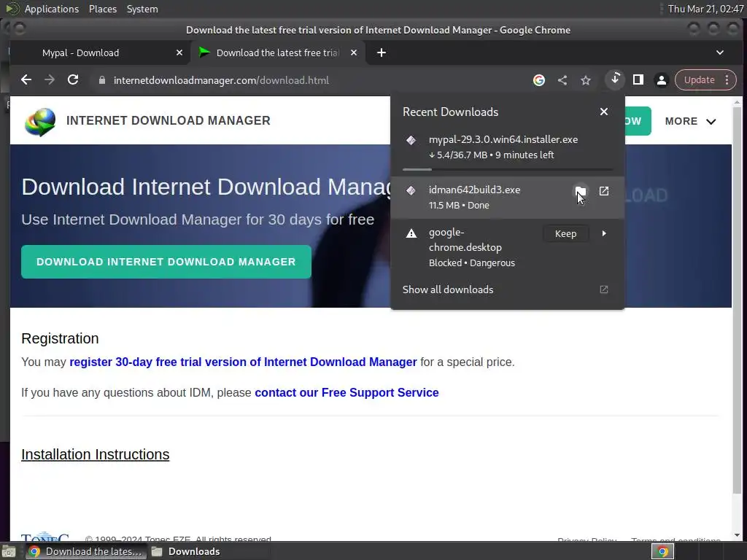
Task: Click the Installation Instructions heading link
Action: (96, 454)
